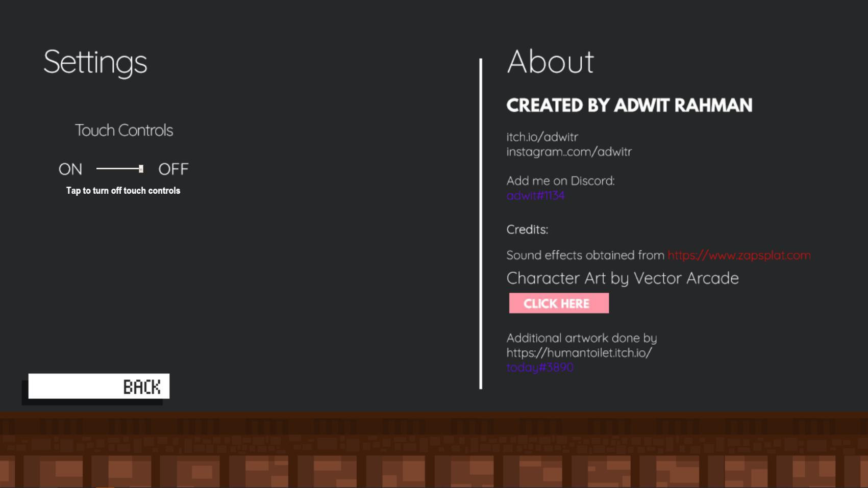Click the About heading
868x488 pixels.
550,62
